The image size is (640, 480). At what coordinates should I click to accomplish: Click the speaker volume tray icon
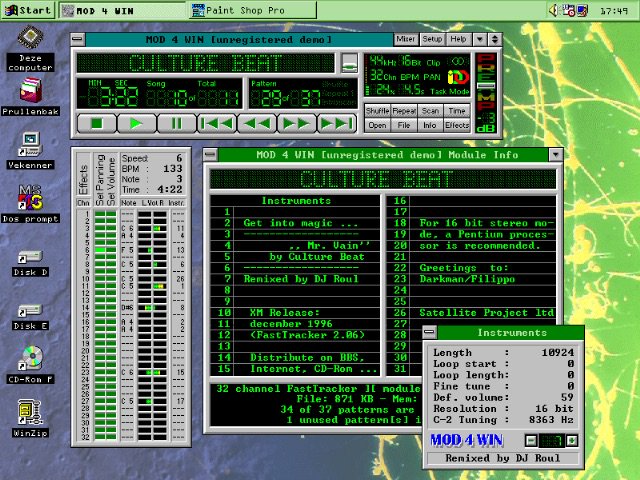tap(554, 10)
